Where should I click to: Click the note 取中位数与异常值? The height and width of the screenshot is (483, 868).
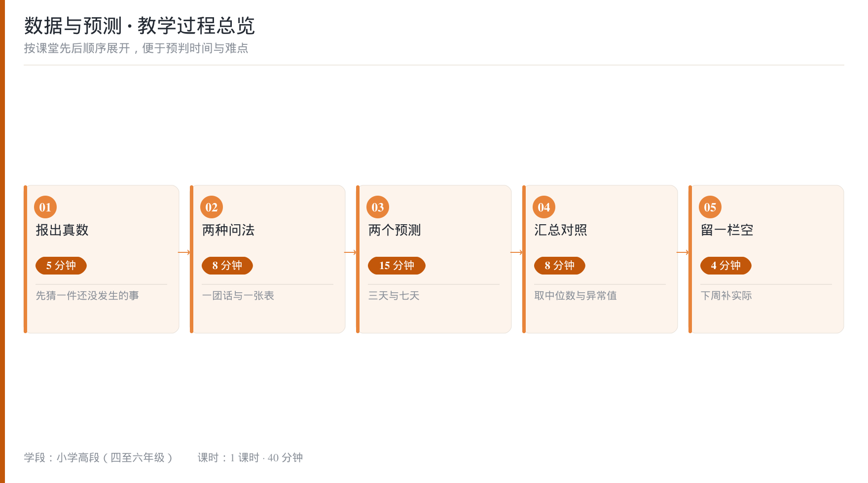[x=576, y=296]
